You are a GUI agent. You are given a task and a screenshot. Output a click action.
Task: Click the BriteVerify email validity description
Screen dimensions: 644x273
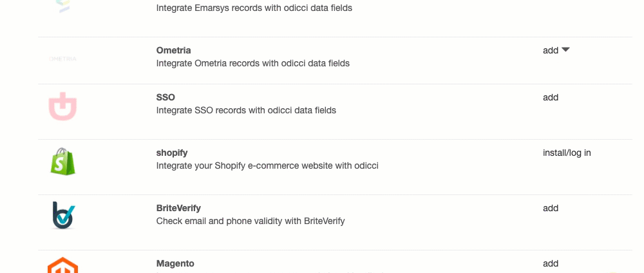point(251,221)
